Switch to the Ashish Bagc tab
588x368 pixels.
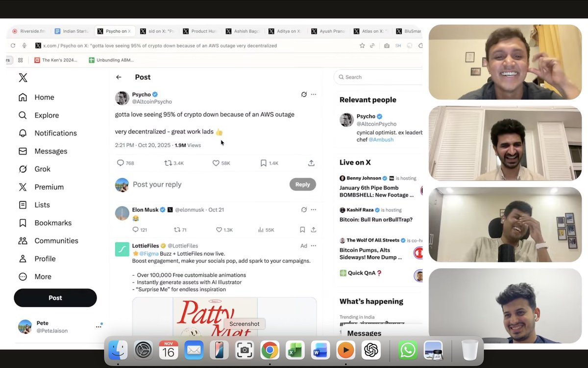(242, 31)
